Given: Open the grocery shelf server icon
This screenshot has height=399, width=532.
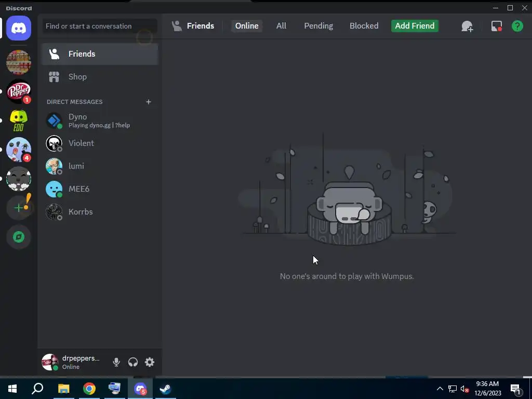Looking at the screenshot, I should pos(19,62).
